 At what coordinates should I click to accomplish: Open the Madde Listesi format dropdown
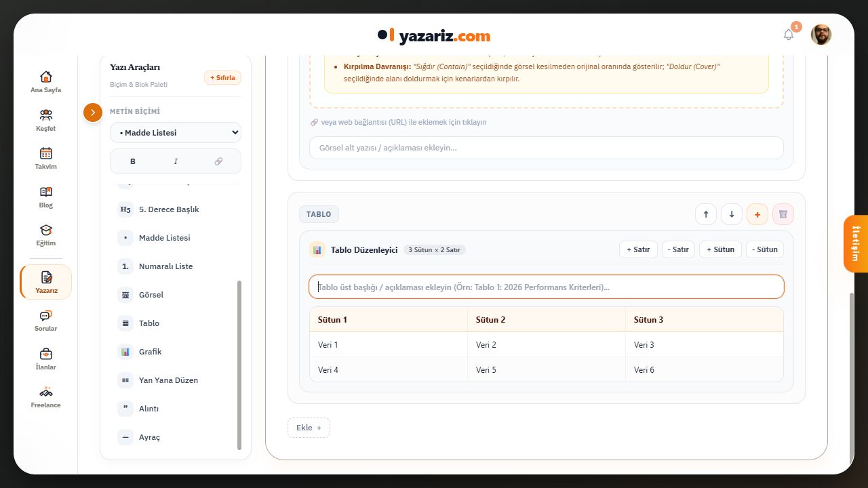[x=176, y=133]
